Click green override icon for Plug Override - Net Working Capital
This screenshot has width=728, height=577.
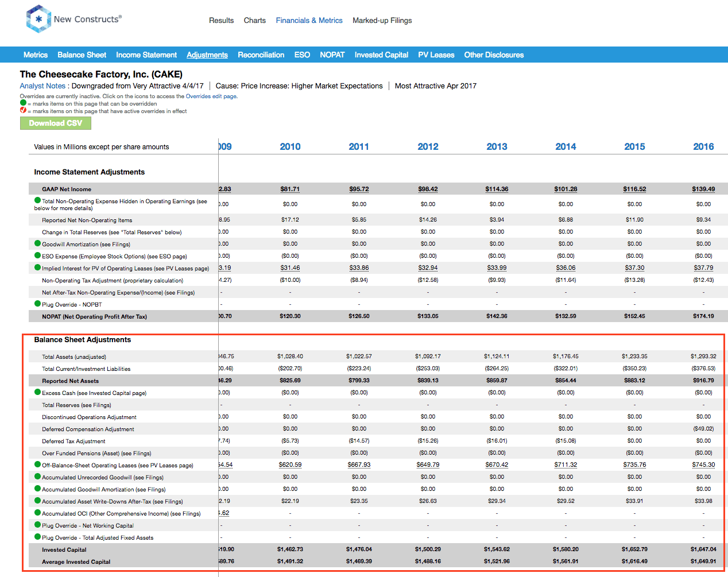tap(37, 525)
